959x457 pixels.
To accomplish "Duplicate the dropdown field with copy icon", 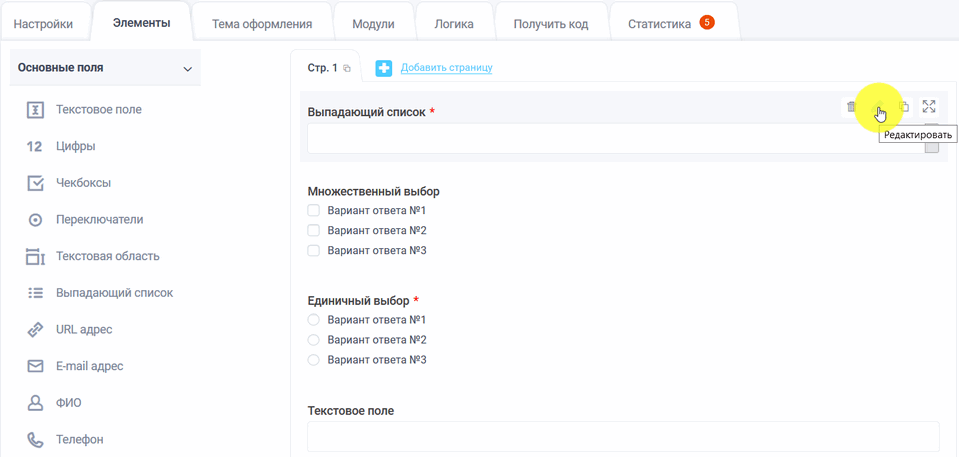I will pyautogui.click(x=903, y=107).
